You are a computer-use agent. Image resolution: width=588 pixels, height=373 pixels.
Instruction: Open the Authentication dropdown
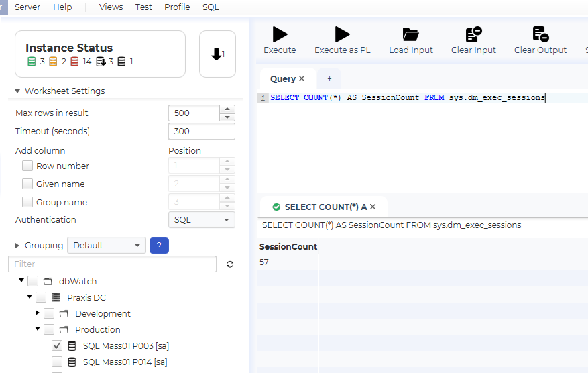point(201,220)
